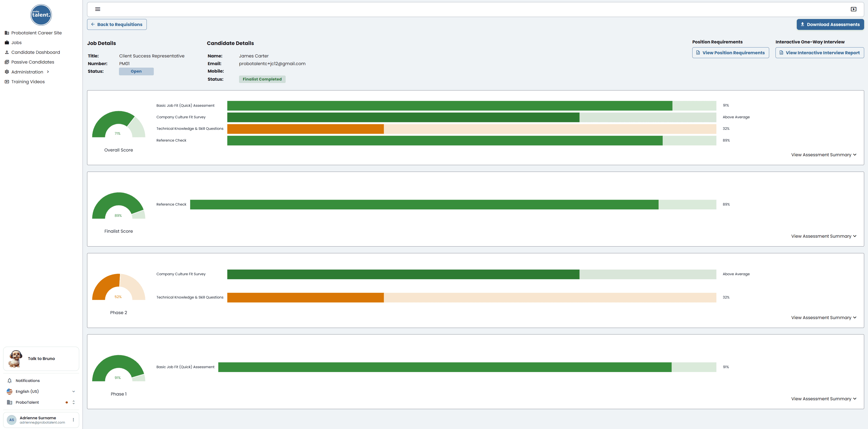Screen dimensions: 868x429
Task: Toggle the hamburger menu icon
Action: pyautogui.click(x=98, y=9)
